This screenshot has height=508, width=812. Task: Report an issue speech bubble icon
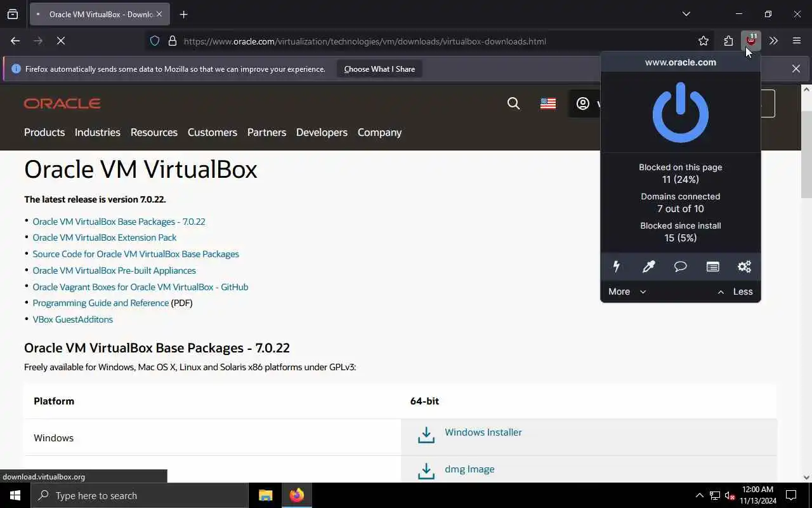tap(680, 267)
